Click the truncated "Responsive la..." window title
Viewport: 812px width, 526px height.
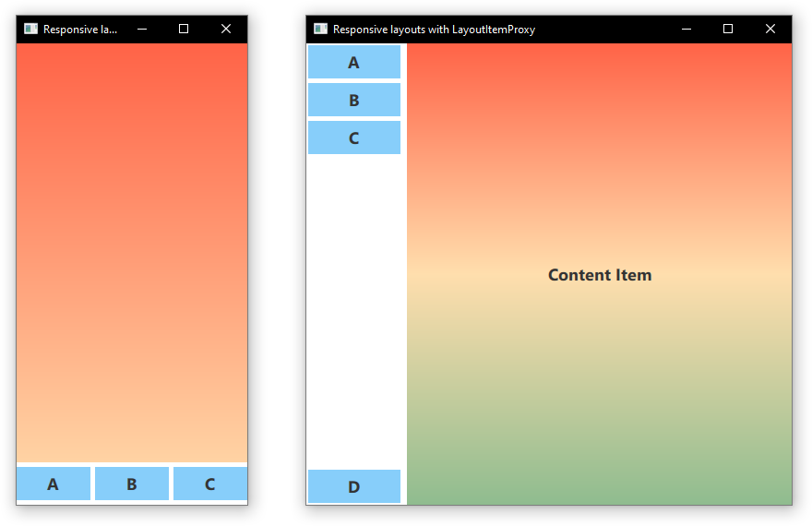pyautogui.click(x=80, y=30)
